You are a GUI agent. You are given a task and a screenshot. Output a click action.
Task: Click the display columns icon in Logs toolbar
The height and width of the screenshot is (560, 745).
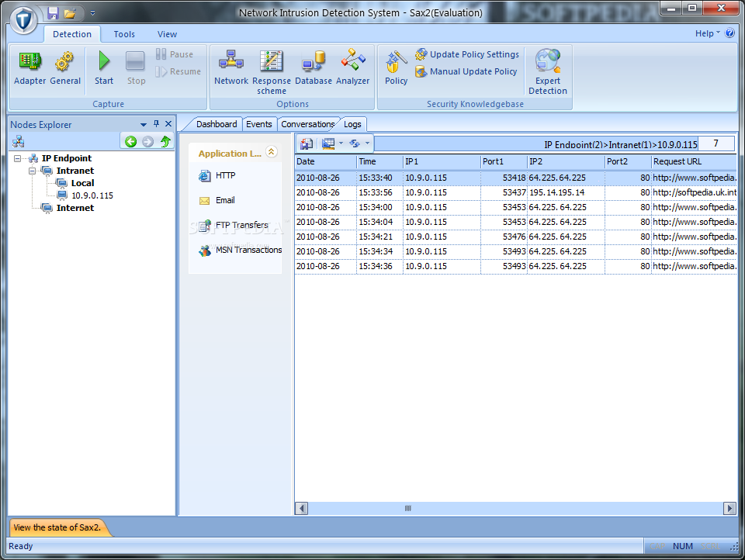click(x=328, y=143)
